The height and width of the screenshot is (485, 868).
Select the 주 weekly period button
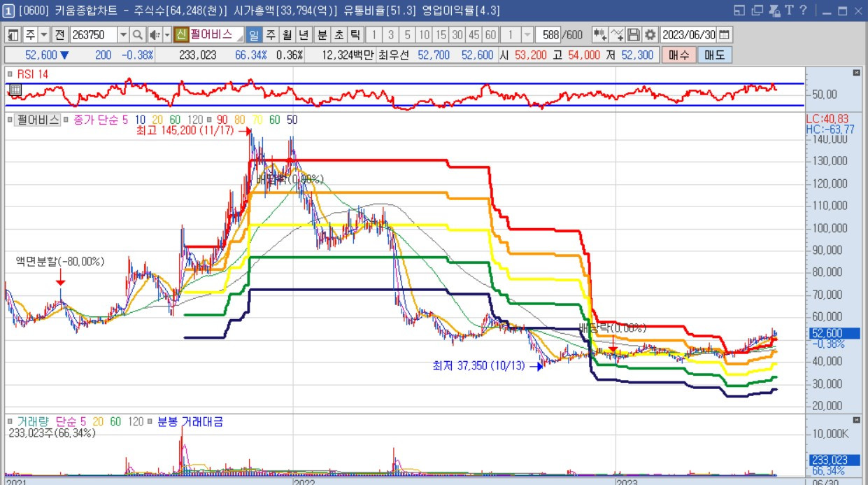coord(271,35)
